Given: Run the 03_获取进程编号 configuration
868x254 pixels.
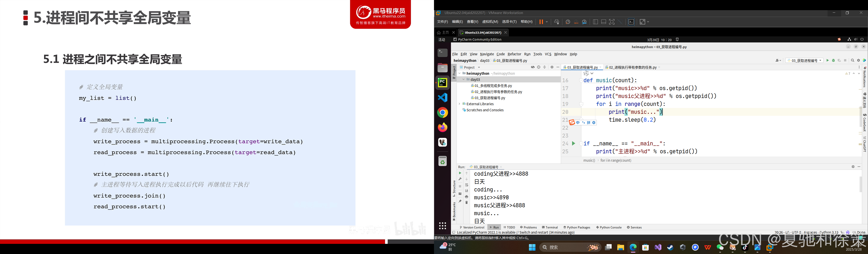Looking at the screenshot, I should [828, 61].
